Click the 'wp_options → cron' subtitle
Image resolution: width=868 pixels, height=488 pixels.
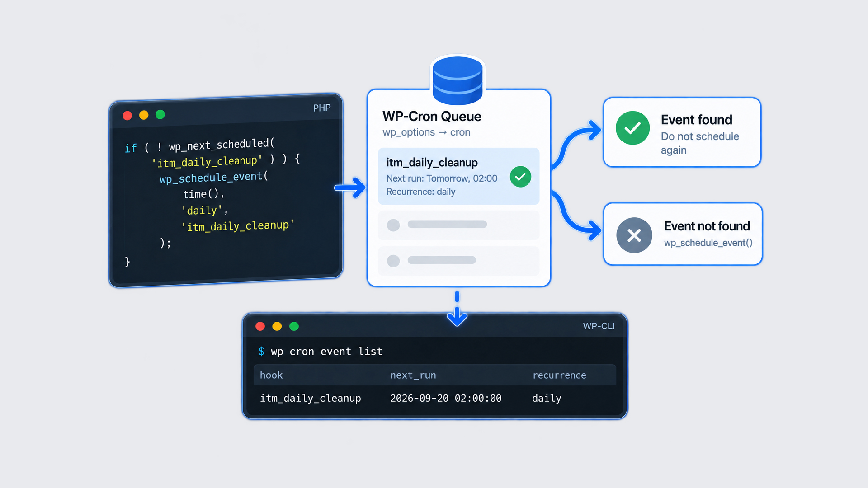(426, 132)
